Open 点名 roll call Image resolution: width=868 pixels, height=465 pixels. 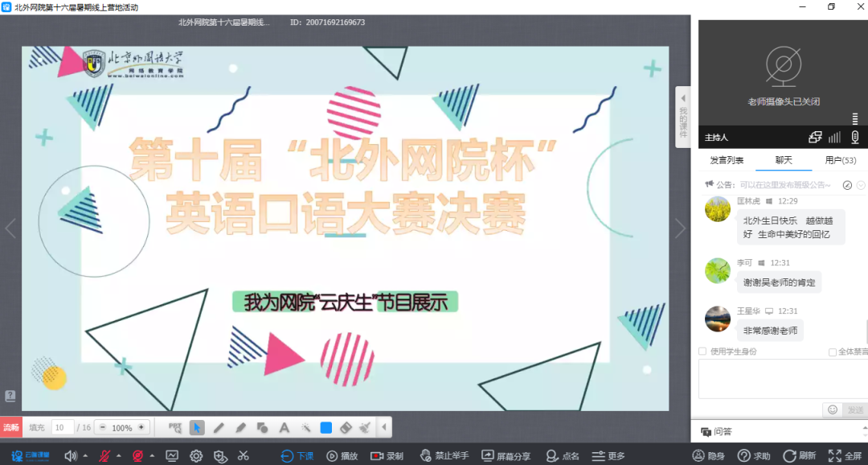(563, 455)
